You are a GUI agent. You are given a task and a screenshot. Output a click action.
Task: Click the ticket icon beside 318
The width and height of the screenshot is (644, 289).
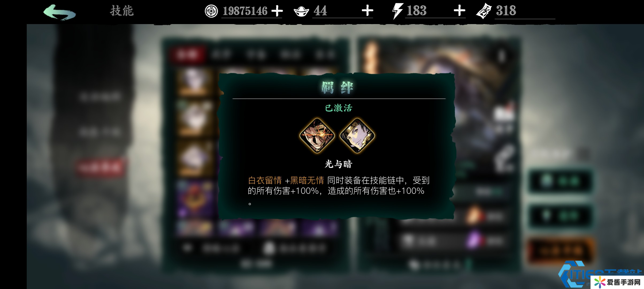[484, 11]
